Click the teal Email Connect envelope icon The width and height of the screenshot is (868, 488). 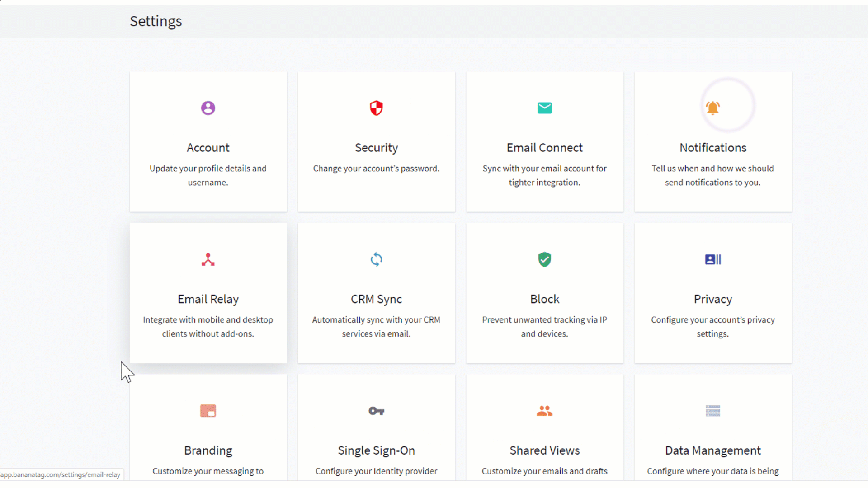[x=544, y=108]
